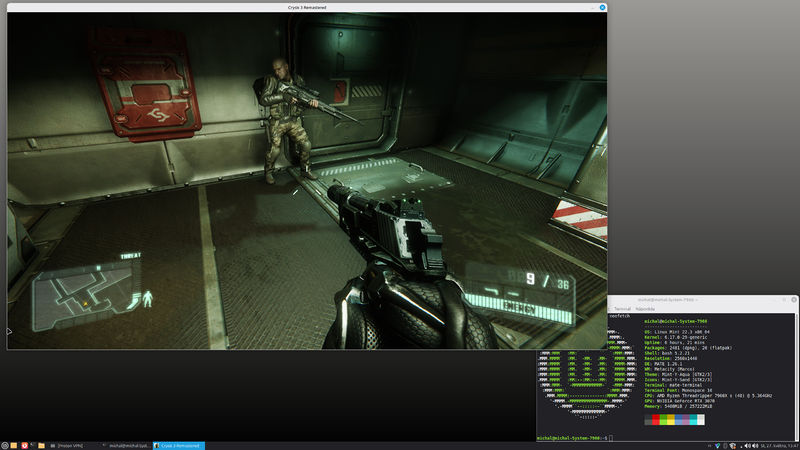Click the terminal window title bar text
Screen dimensions: 800x450
tap(667, 299)
